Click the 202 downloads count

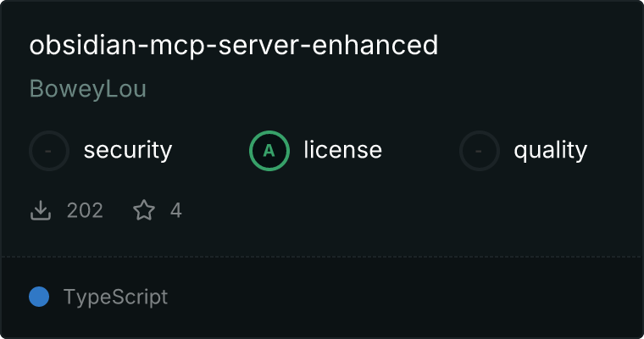point(85,211)
